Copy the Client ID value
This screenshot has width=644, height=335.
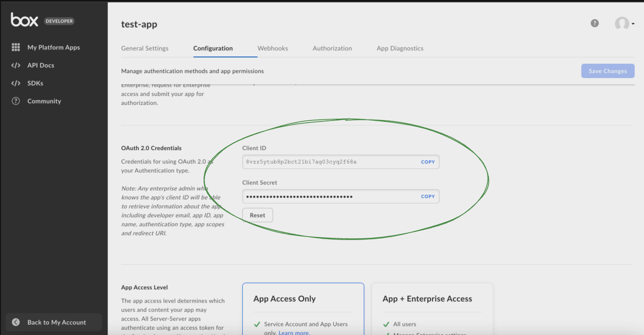428,162
